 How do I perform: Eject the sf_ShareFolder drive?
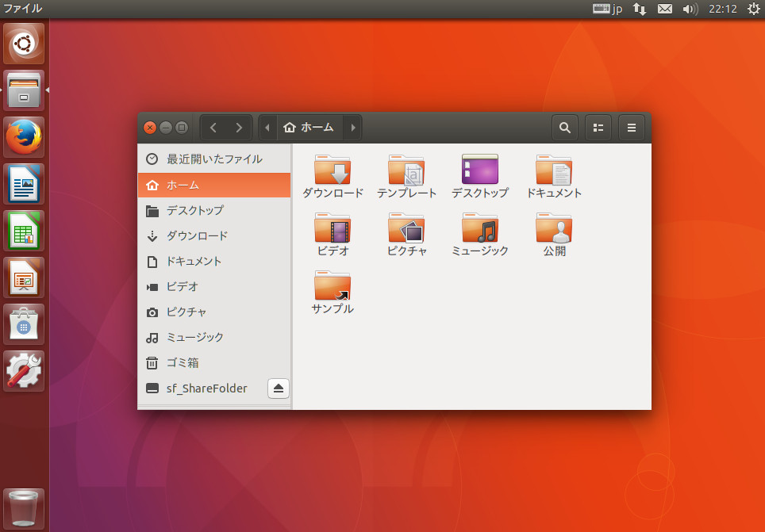278,388
